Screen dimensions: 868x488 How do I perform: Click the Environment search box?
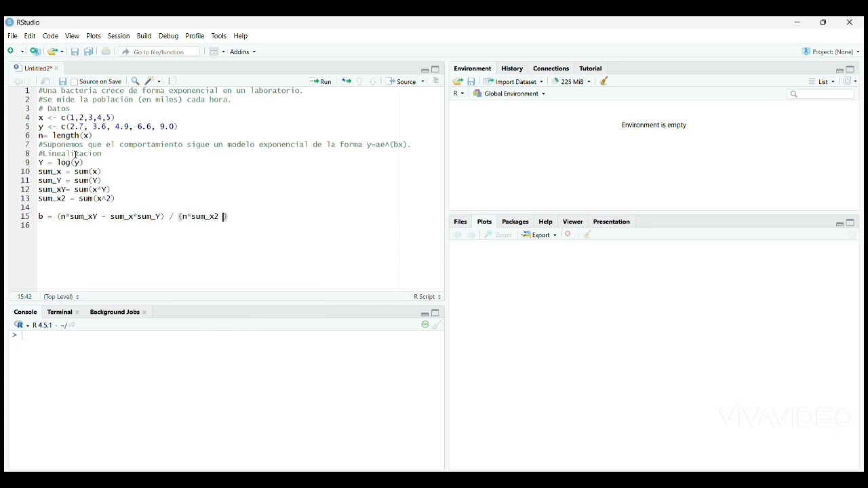click(821, 94)
